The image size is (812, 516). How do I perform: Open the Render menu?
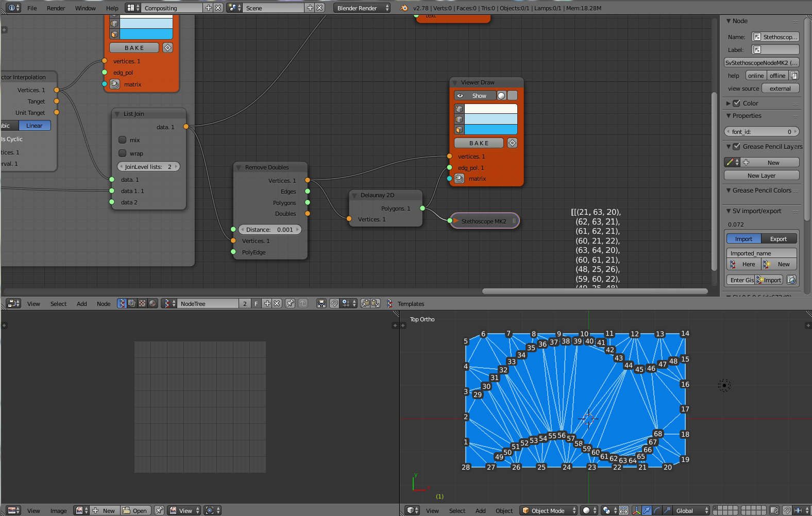56,8
